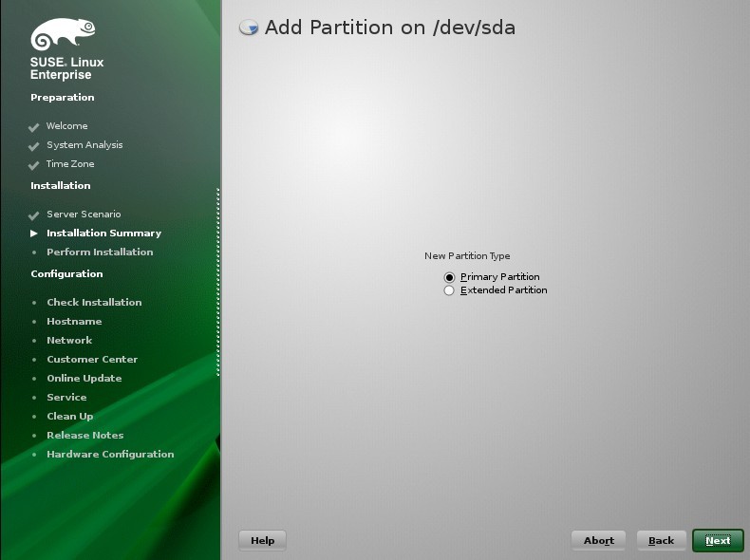Viewport: 750px width, 560px height.
Task: Open the Help dialog
Action: [262, 540]
